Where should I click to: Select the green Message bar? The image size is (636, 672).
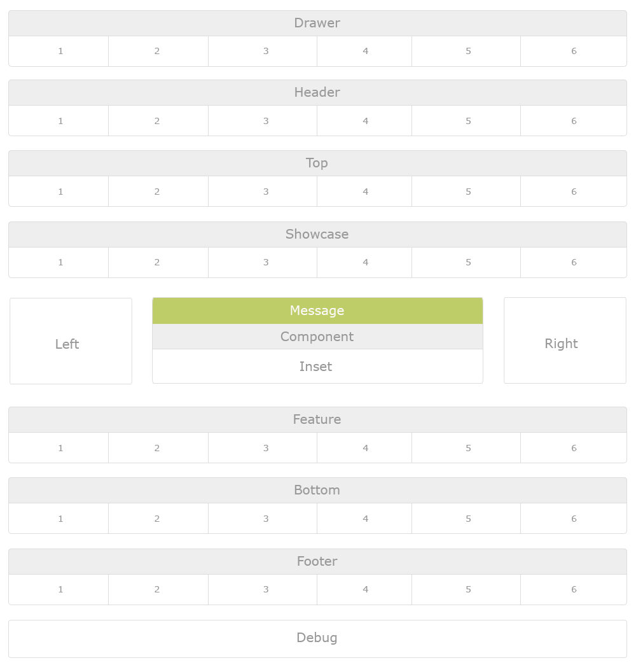point(317,311)
